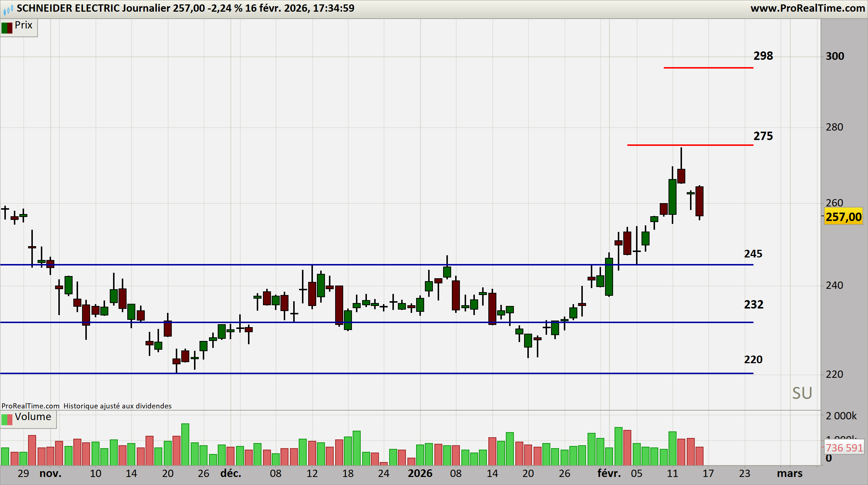868x485 pixels.
Task: Open the Volume panel label
Action: [x=33, y=417]
